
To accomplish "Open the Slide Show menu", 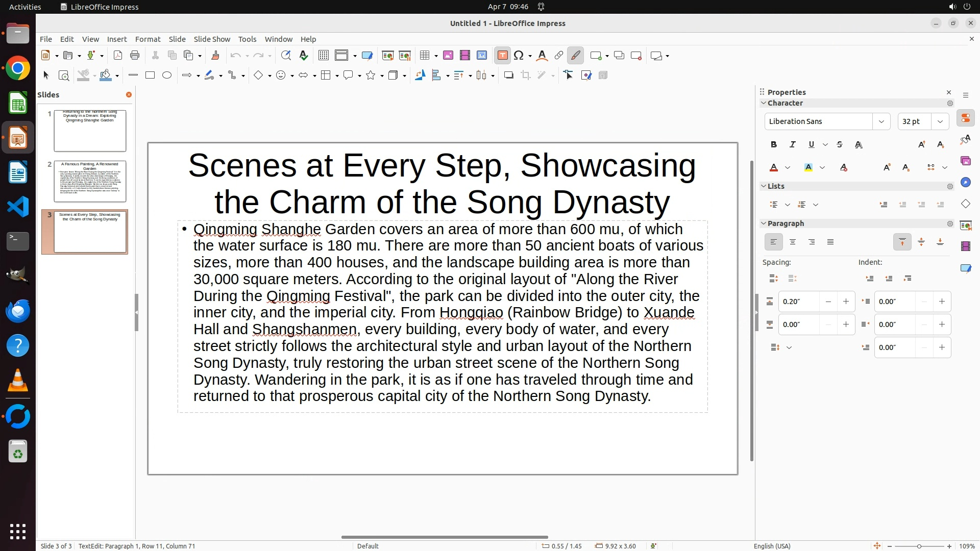I will tap(212, 39).
